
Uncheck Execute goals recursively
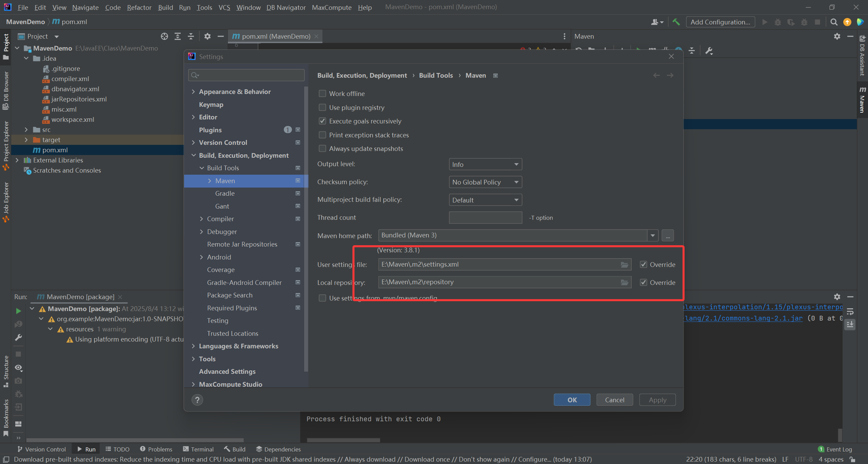click(322, 121)
